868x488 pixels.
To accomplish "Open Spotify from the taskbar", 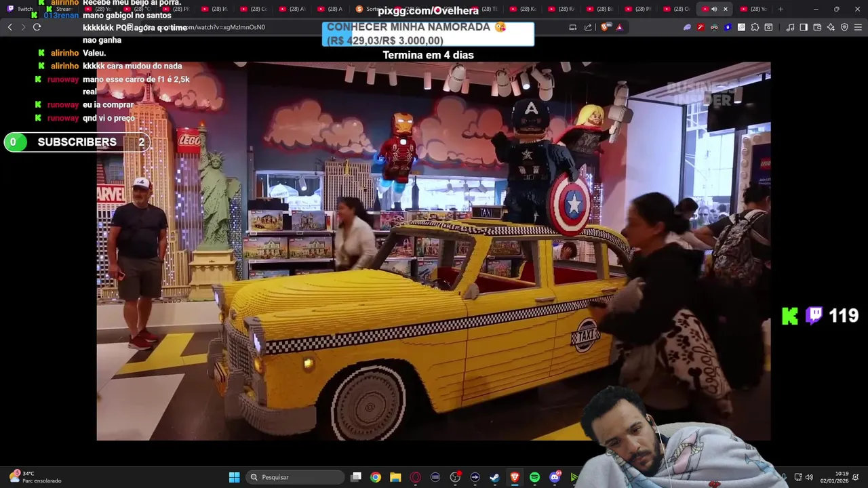I will (x=534, y=477).
